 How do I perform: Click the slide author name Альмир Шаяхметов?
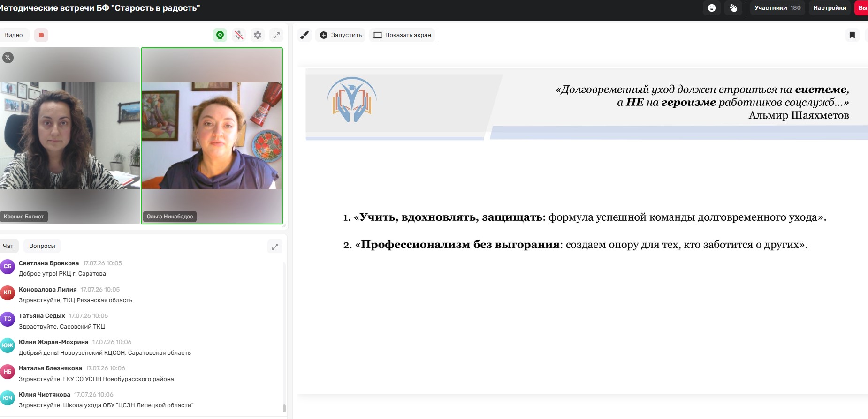(x=799, y=115)
